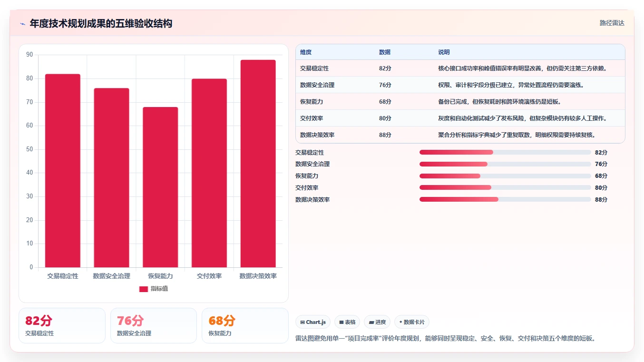
Task: Click the lightning icon beside the title
Action: (22, 23)
